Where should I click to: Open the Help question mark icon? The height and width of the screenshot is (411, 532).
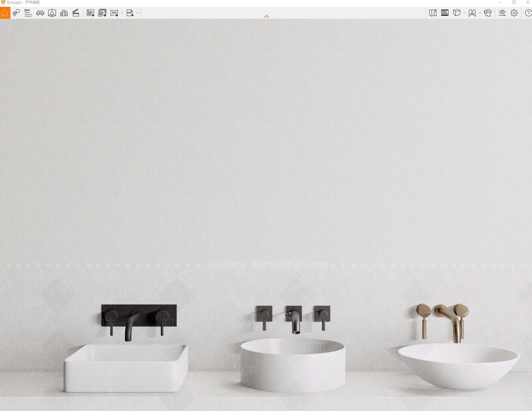coord(528,13)
